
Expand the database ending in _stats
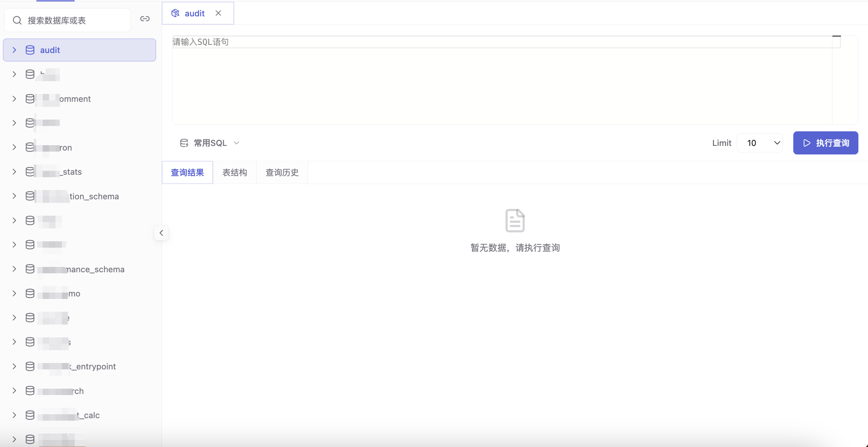pyautogui.click(x=14, y=172)
